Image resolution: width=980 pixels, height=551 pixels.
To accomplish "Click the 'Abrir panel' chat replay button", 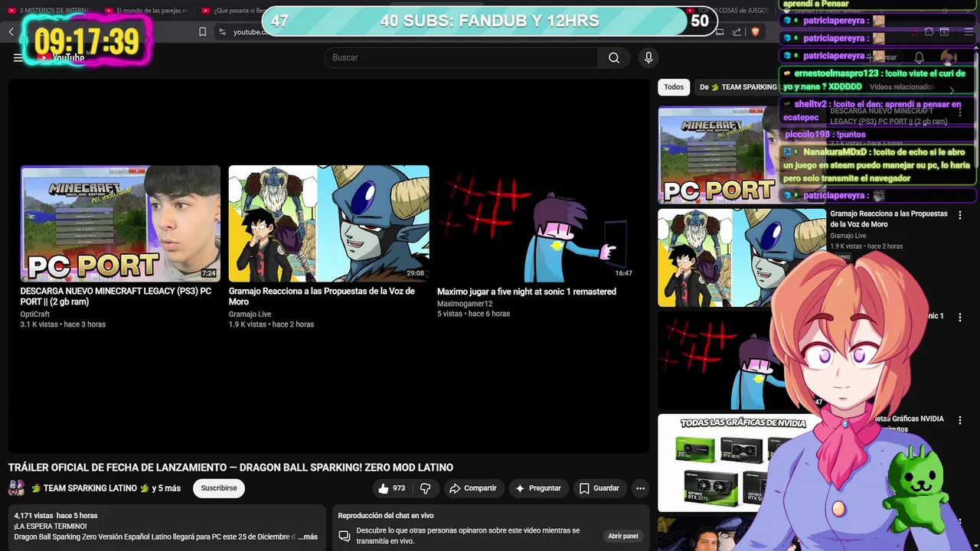I will (x=623, y=536).
